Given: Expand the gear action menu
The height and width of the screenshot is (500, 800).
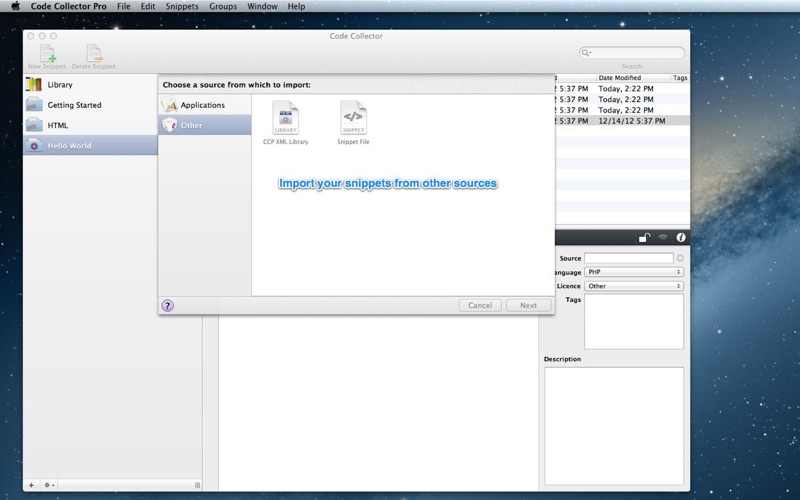Looking at the screenshot, I should (49, 485).
